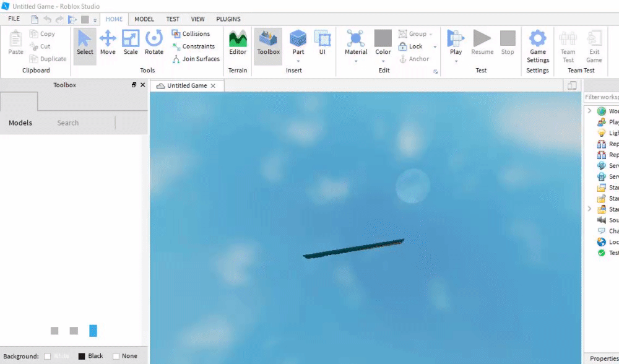Viewport: 619px width, 364px height.
Task: Switch to the VIEW ribbon tab
Action: pos(198,19)
